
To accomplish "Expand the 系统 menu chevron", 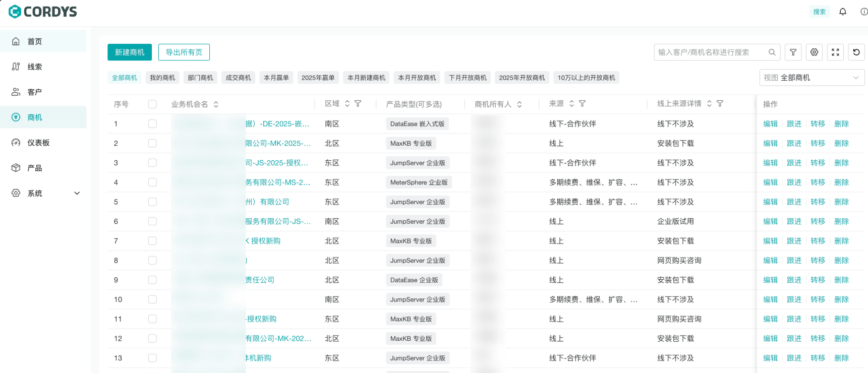I will click(x=77, y=193).
